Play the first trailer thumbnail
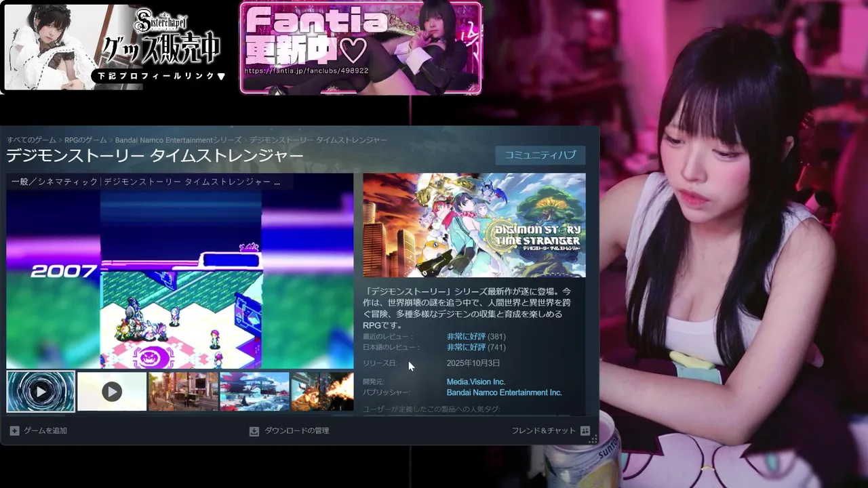 pos(41,391)
